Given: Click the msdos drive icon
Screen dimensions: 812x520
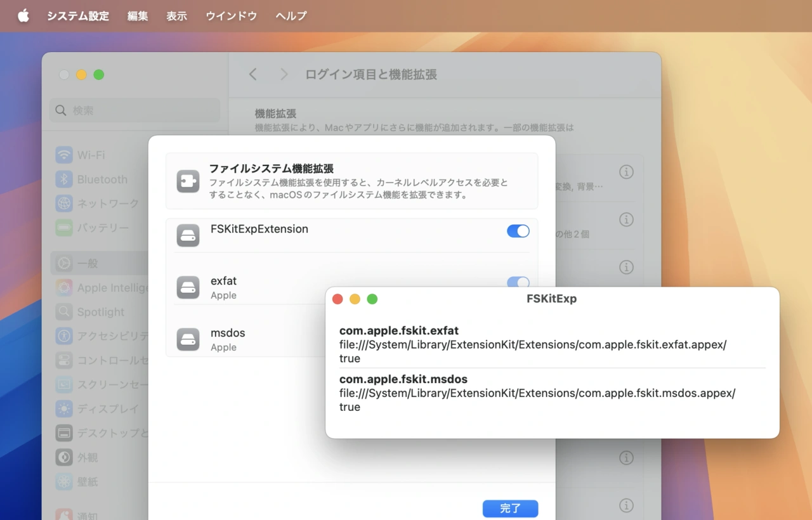Looking at the screenshot, I should click(x=188, y=339).
